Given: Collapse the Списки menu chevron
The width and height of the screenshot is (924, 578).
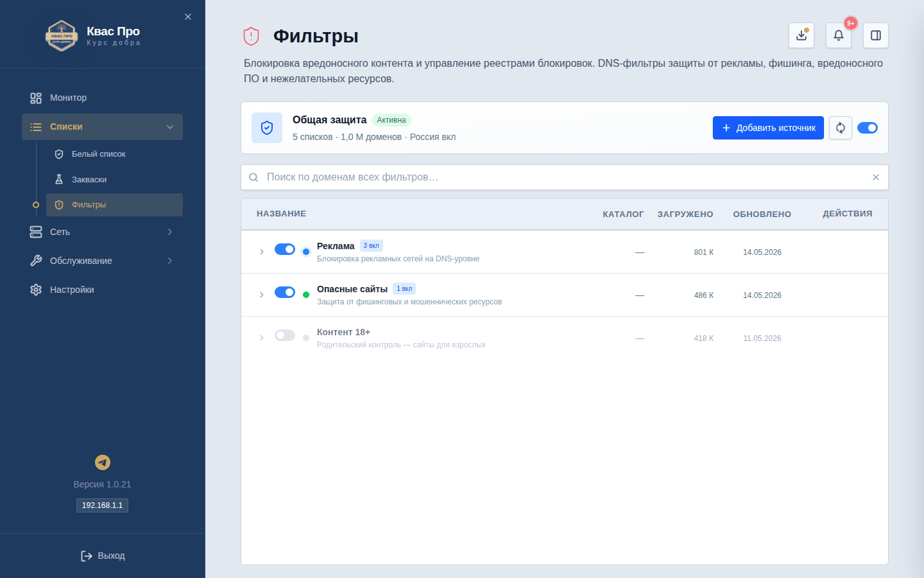Looking at the screenshot, I should point(170,127).
